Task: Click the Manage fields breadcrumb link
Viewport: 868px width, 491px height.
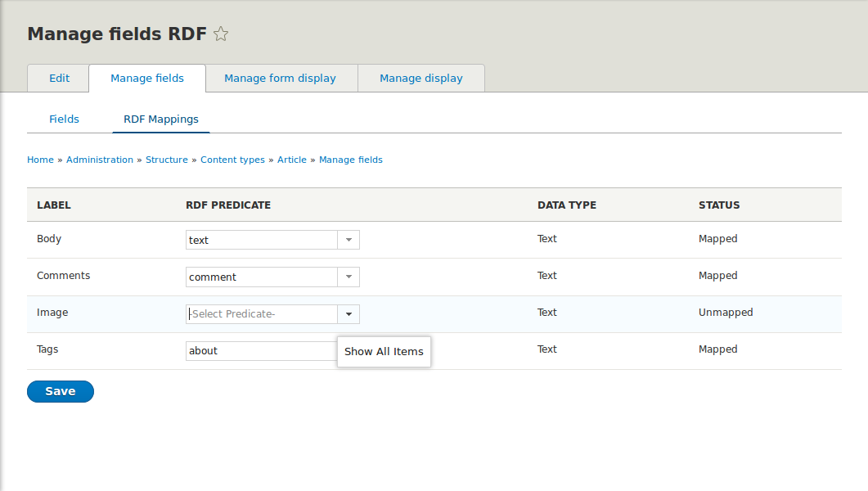Action: pyautogui.click(x=351, y=160)
